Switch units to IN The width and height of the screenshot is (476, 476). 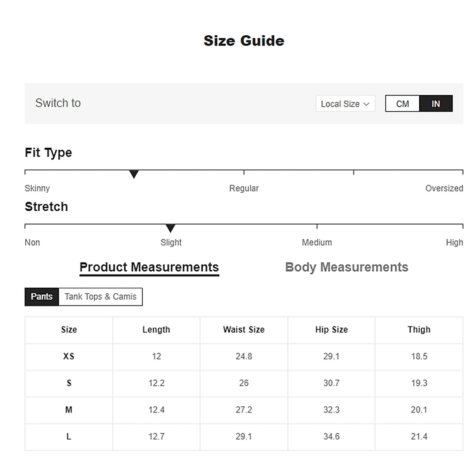(x=436, y=104)
